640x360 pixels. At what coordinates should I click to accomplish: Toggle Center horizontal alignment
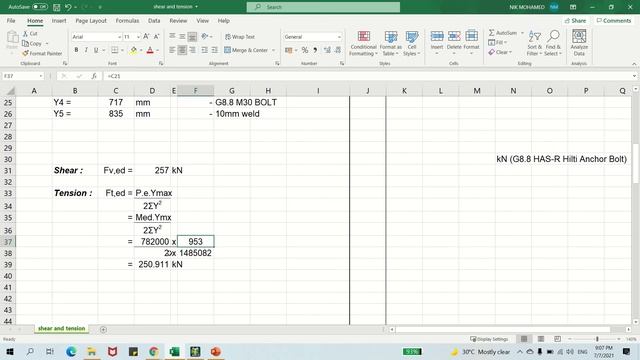[182, 50]
